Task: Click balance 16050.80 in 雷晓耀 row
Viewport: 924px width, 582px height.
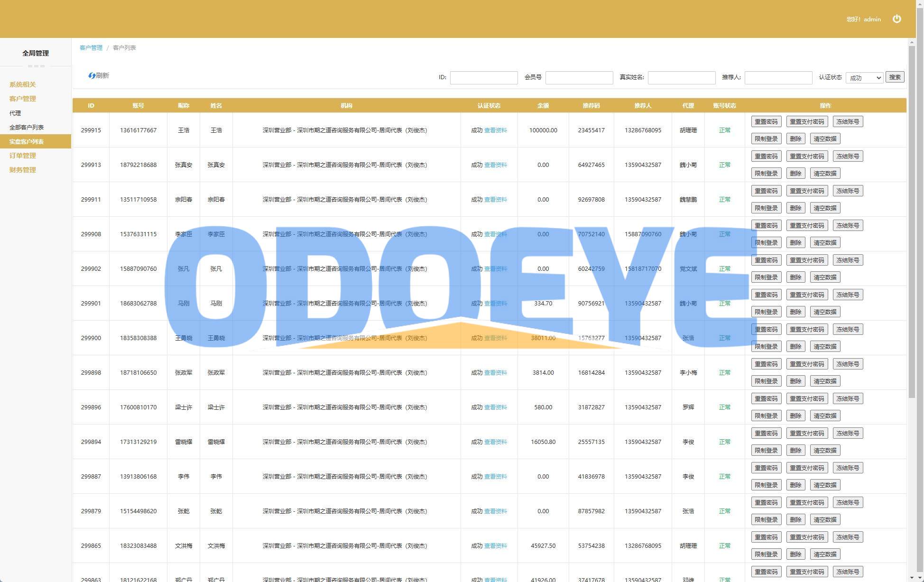Action: tap(543, 442)
